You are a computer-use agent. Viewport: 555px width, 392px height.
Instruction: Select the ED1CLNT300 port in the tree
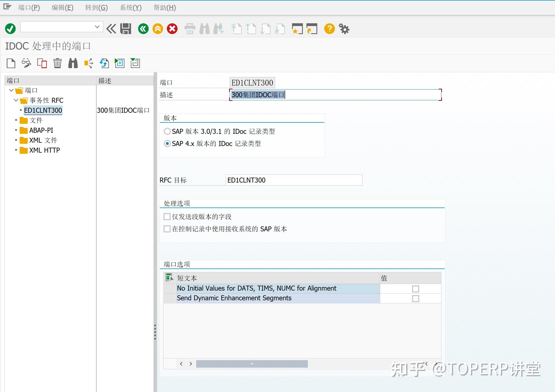pos(43,110)
